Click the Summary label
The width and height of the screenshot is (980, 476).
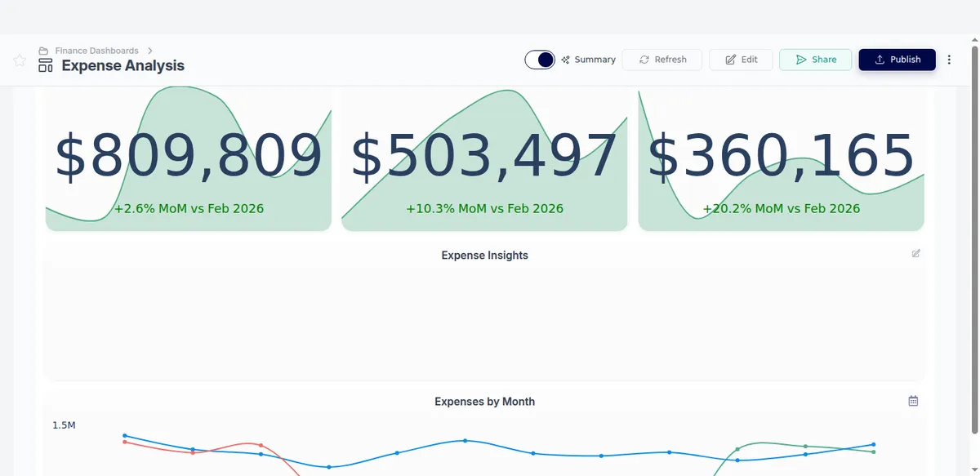point(595,60)
